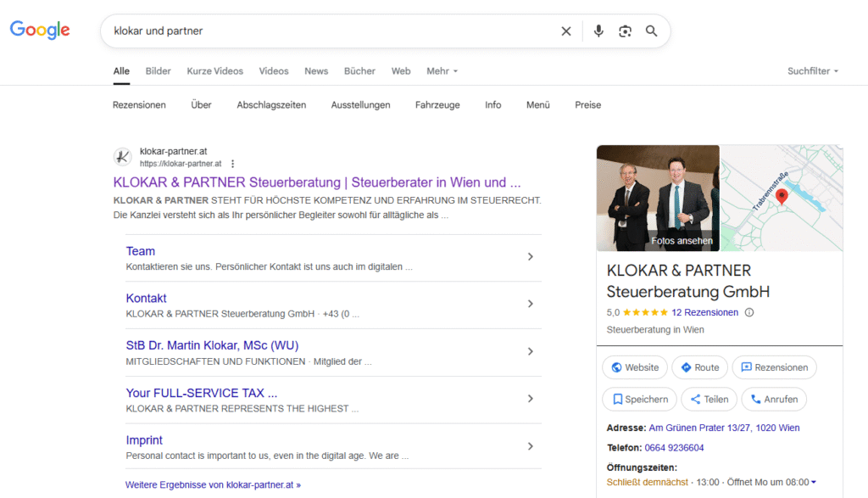Click the Rezensionen button in knowledge panel

point(774,367)
